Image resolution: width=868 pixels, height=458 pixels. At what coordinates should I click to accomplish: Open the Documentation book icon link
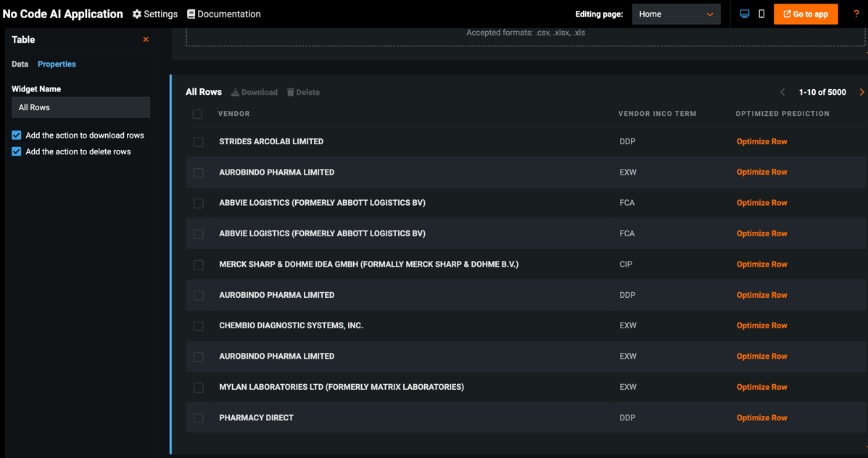(191, 14)
